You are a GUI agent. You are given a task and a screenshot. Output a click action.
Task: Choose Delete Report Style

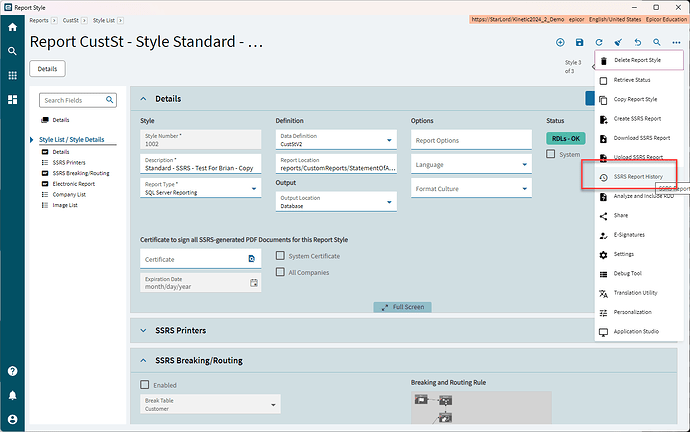[639, 60]
